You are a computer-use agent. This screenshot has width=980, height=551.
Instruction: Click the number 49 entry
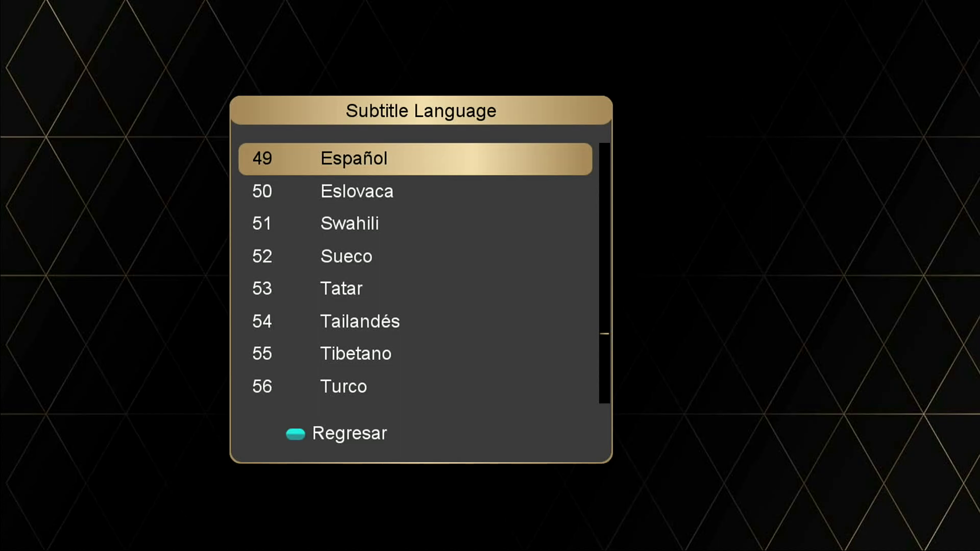pyautogui.click(x=262, y=159)
